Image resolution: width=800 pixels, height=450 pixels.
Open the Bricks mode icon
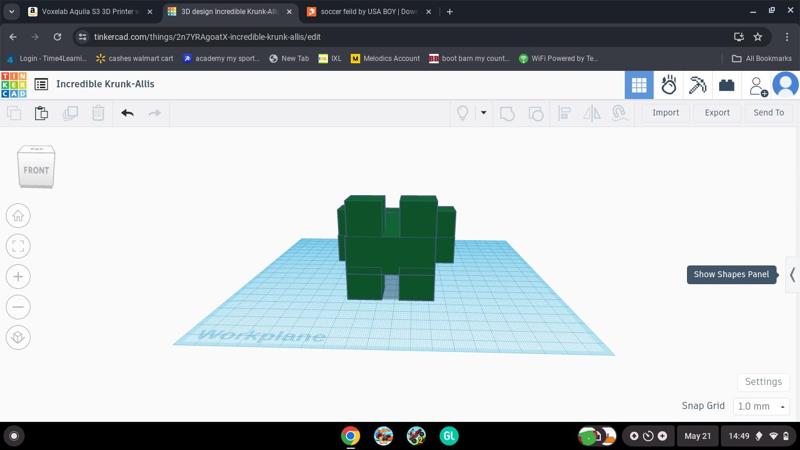click(727, 85)
